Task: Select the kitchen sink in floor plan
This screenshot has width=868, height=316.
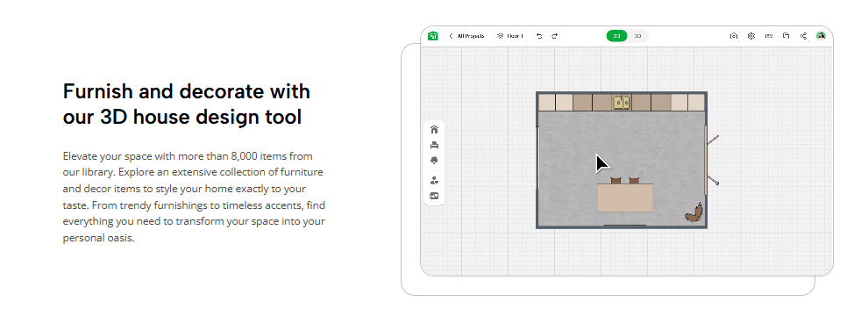Action: tap(622, 103)
